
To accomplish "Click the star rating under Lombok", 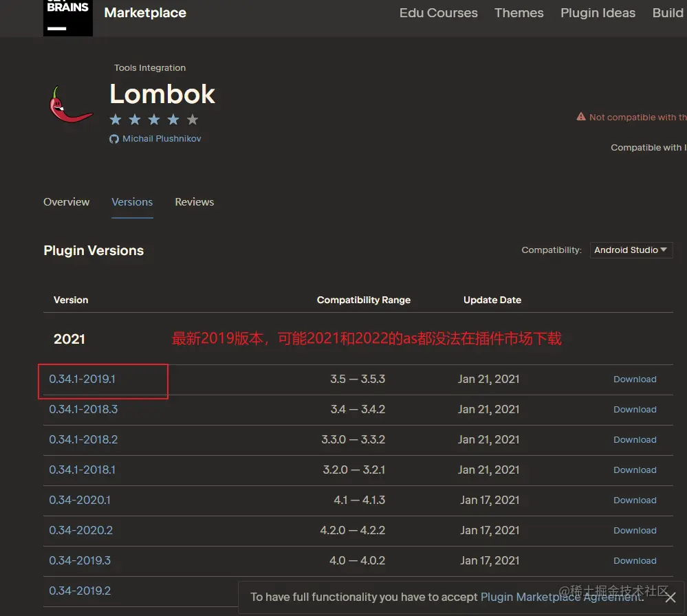I will [x=154, y=119].
